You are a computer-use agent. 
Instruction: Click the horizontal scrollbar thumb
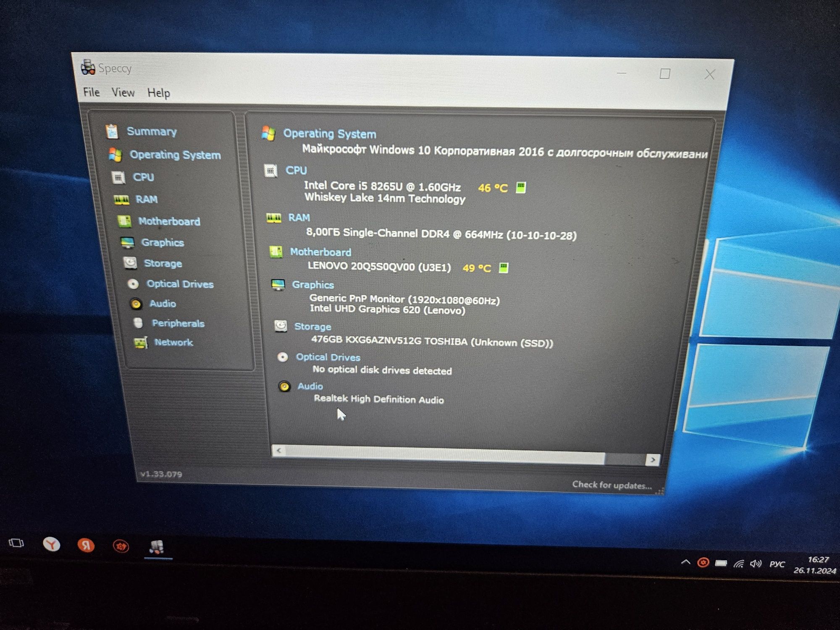[445, 455]
